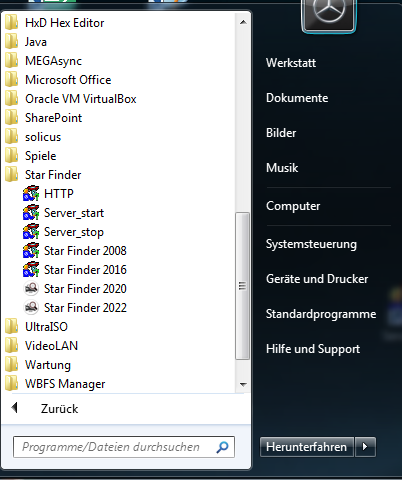Click the HTTP label
Screen dimensions: 402x481
[x=59, y=194]
